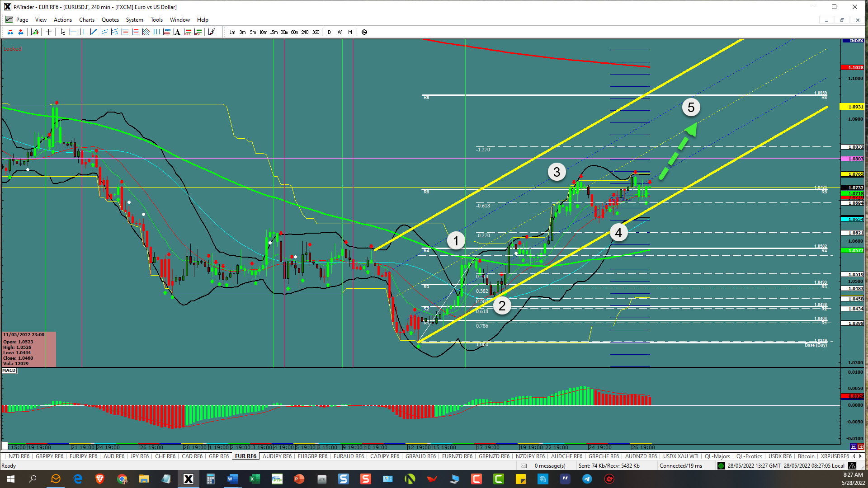This screenshot has height=488, width=868.
Task: Click the green connection indicator icon
Action: [721, 466]
